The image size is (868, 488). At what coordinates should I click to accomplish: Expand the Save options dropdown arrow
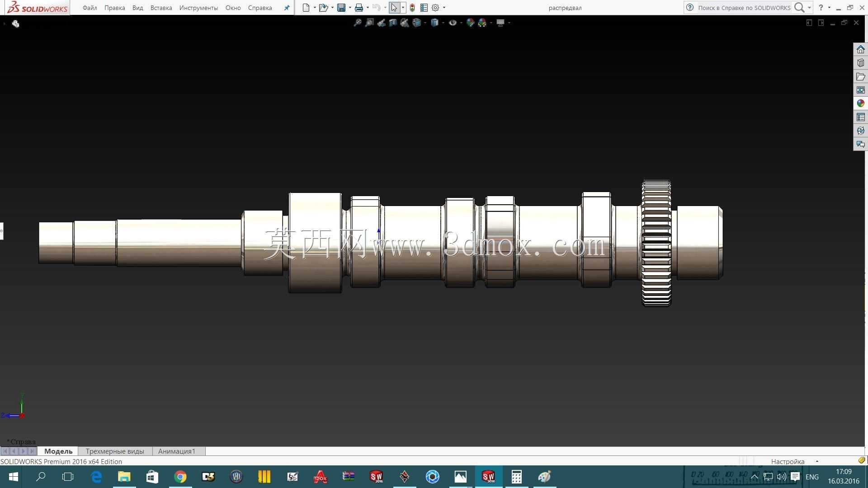[x=350, y=8]
